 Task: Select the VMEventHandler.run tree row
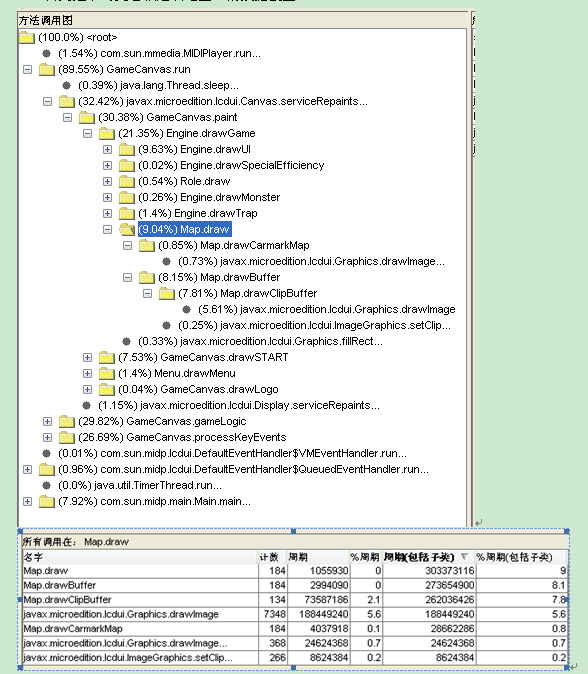point(232,453)
